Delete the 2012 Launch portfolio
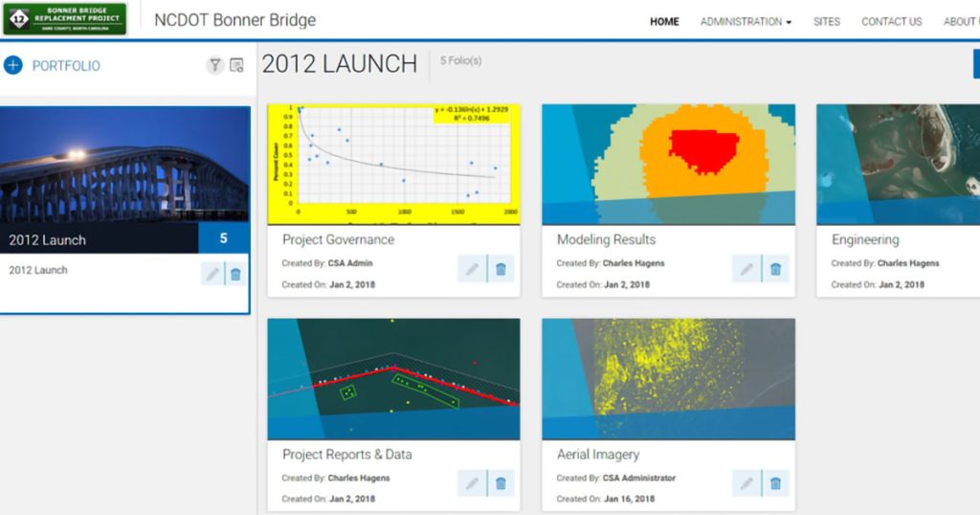The width and height of the screenshot is (980, 515). [x=235, y=275]
